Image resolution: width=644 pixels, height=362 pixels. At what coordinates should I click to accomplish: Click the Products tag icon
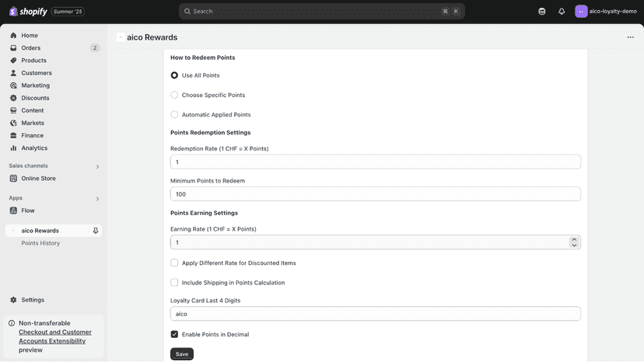coord(13,61)
